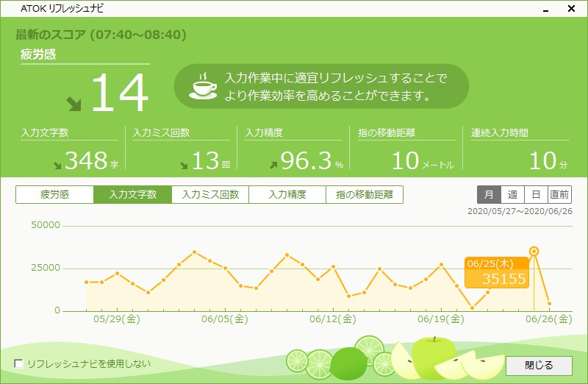Open the 入力ミス回数 chart tab
This screenshot has height=384, width=588.
(210, 194)
